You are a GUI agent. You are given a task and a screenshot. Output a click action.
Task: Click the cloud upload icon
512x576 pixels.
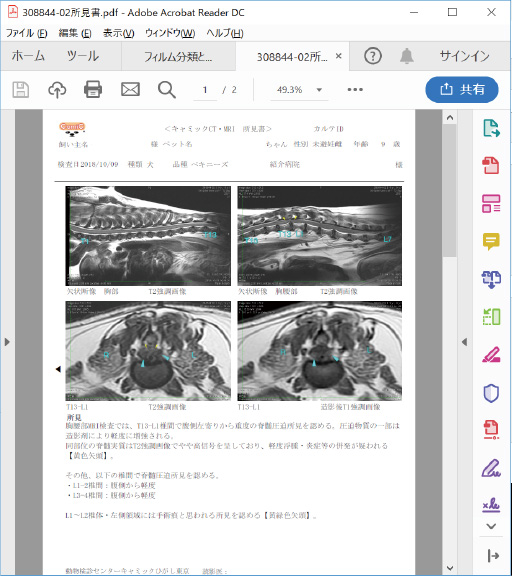57,90
